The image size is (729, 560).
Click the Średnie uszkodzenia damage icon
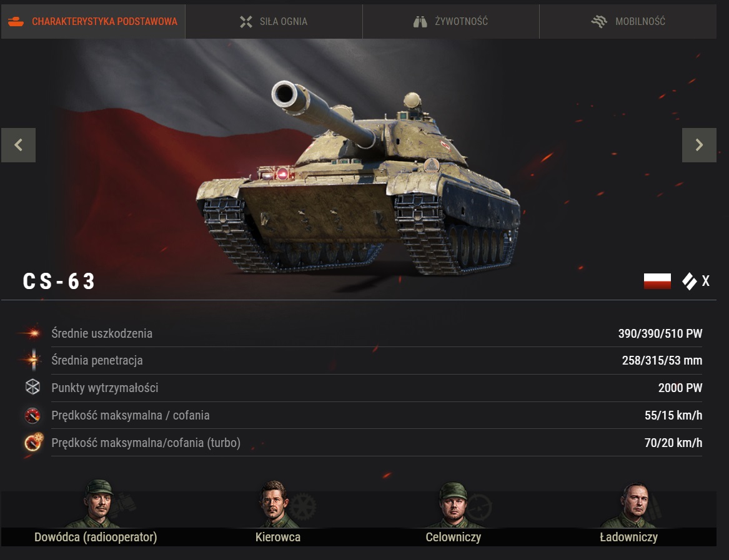pyautogui.click(x=32, y=333)
